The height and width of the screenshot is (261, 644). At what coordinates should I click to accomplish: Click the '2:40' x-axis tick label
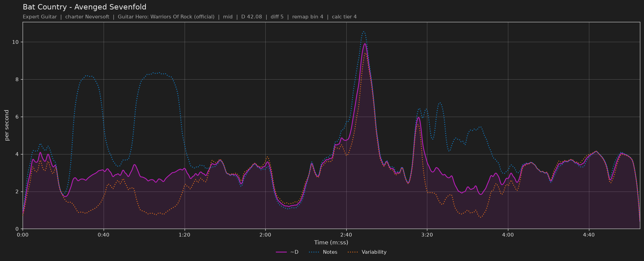click(346, 235)
